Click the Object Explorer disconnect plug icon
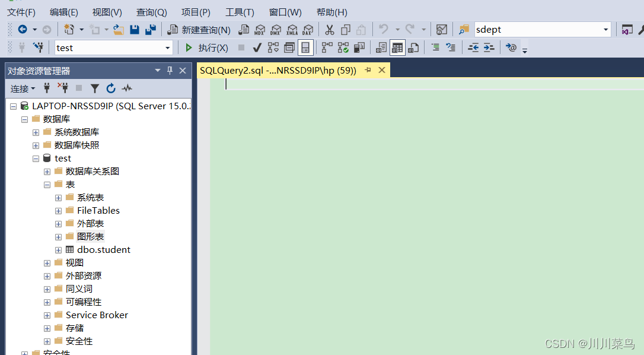 click(x=63, y=88)
